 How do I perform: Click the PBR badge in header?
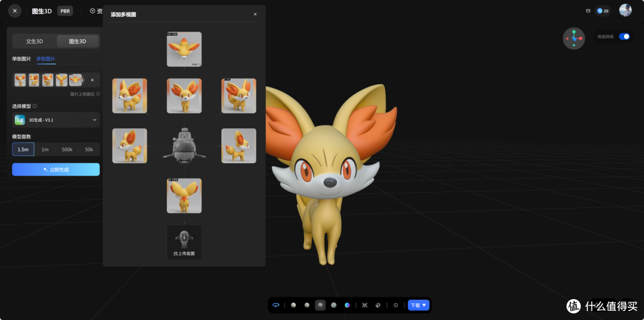pos(65,11)
